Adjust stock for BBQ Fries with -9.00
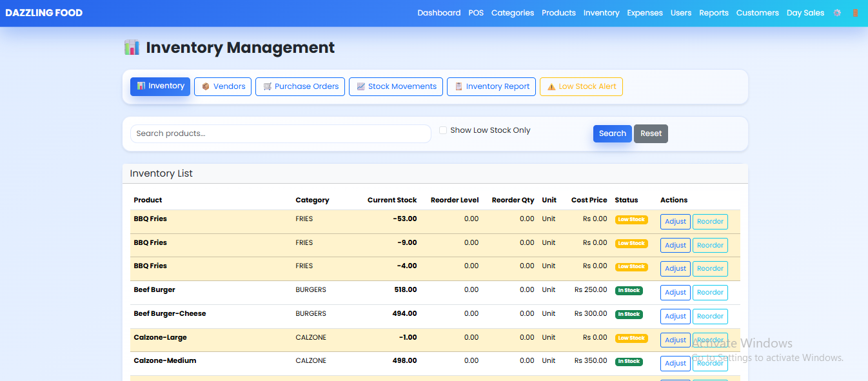 [675, 246]
